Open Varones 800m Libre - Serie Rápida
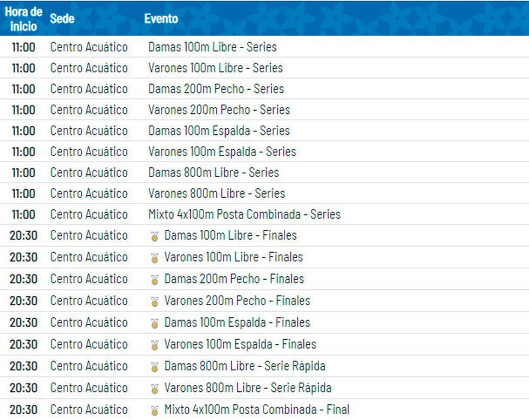 247,388
